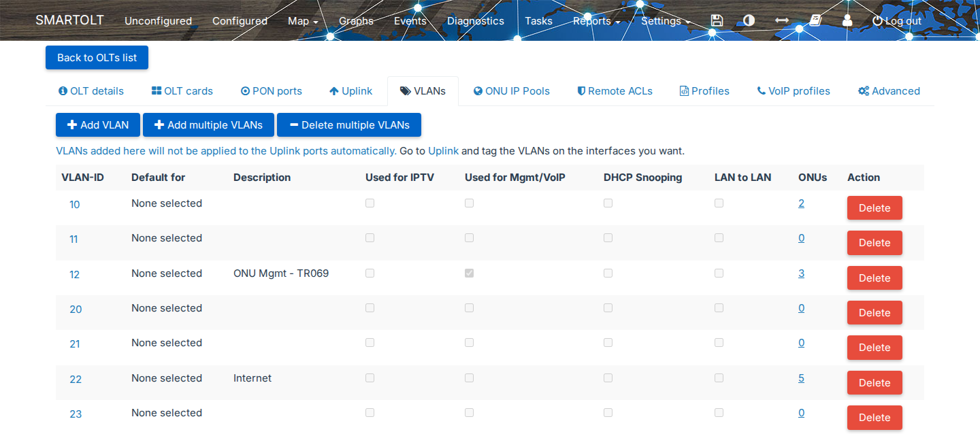
Task: Expand the Settings dropdown menu
Action: point(666,20)
